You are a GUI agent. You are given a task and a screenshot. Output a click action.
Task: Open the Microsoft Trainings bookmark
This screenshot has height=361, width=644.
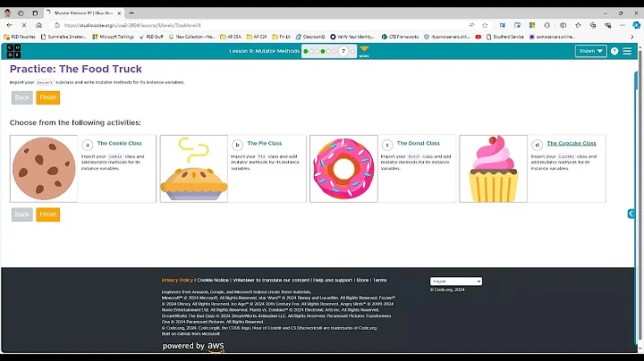(x=113, y=37)
